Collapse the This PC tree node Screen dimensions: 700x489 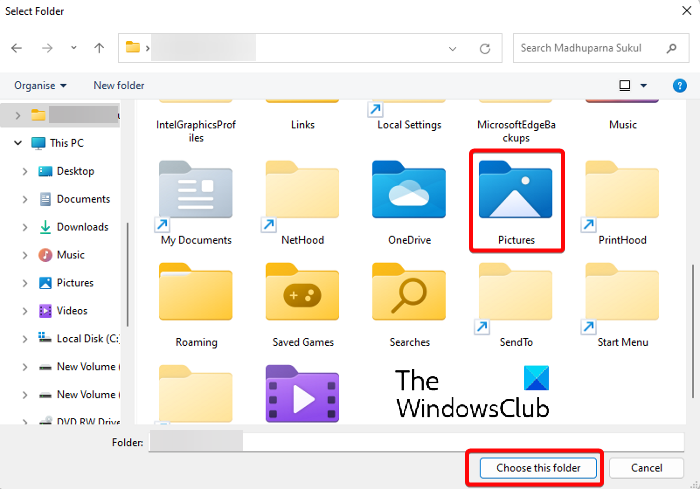click(18, 143)
